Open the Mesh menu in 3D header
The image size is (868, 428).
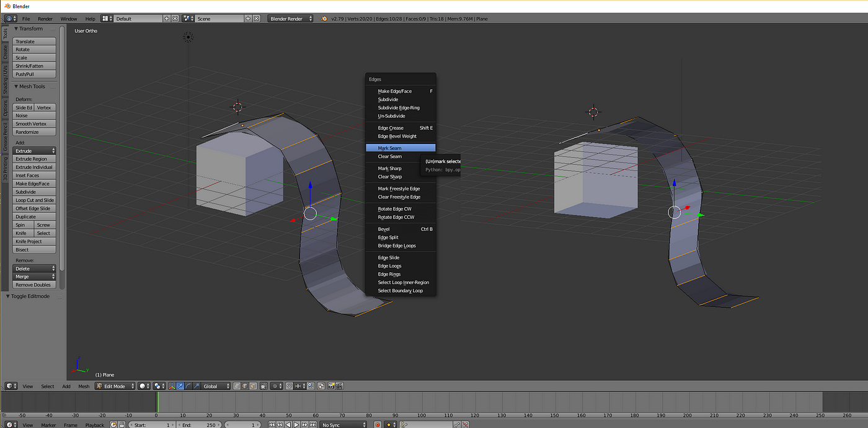click(x=84, y=386)
